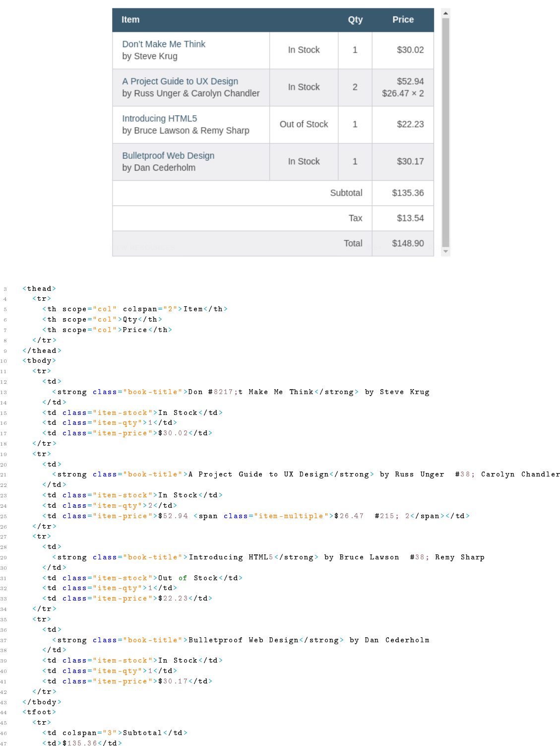Click the $22.23 item-price code line
The image size is (560, 746).
(127, 599)
